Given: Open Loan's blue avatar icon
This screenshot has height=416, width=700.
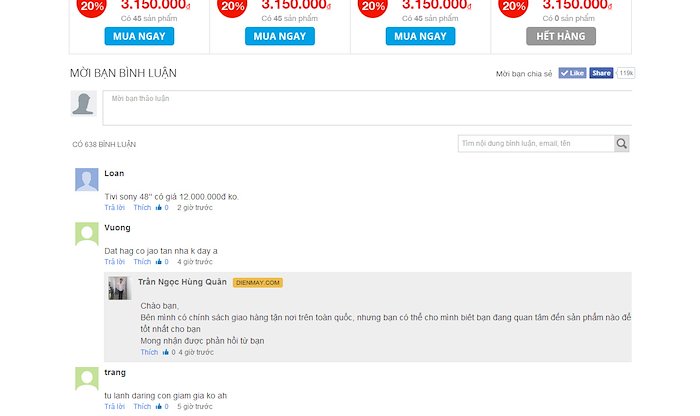Looking at the screenshot, I should tap(87, 179).
